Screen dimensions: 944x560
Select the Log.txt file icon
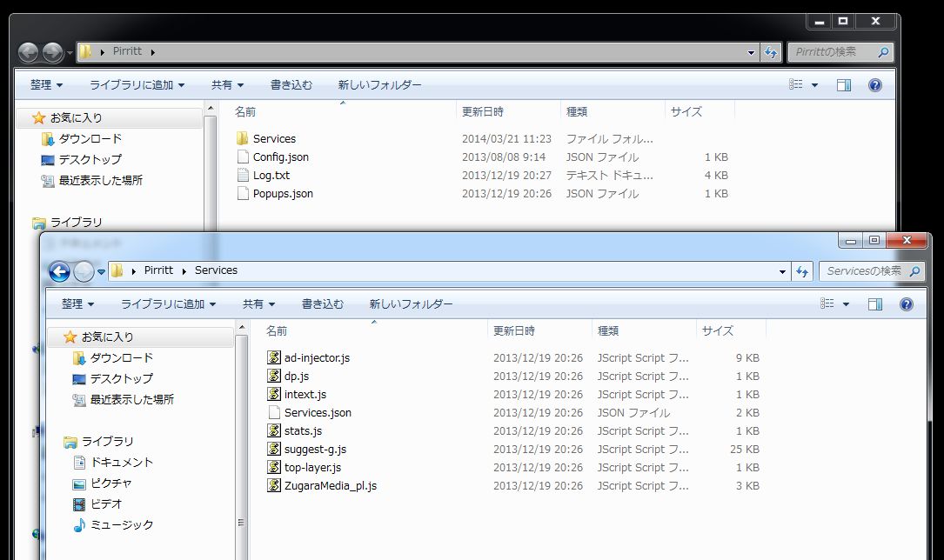[x=243, y=175]
